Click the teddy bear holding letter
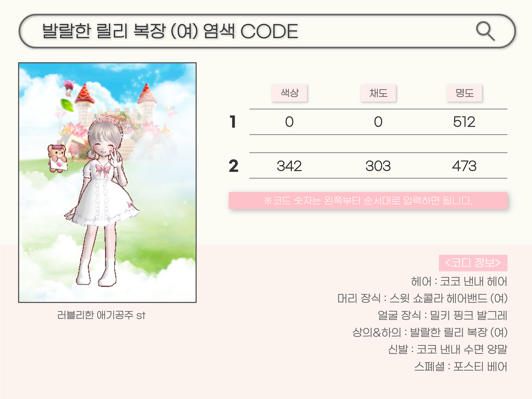532x399 pixels. tap(57, 158)
